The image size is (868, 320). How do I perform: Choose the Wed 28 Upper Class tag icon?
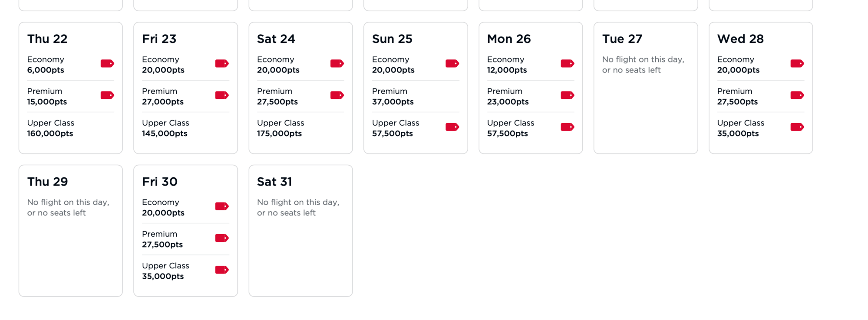(797, 127)
